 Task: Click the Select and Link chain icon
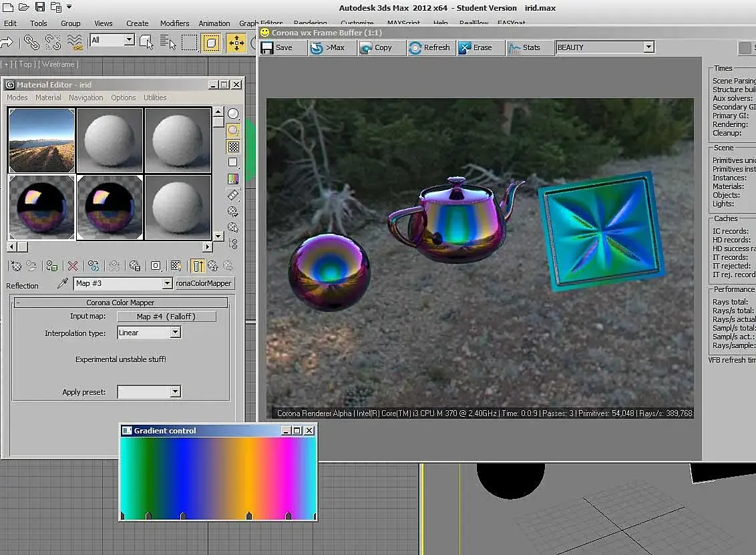pyautogui.click(x=31, y=42)
